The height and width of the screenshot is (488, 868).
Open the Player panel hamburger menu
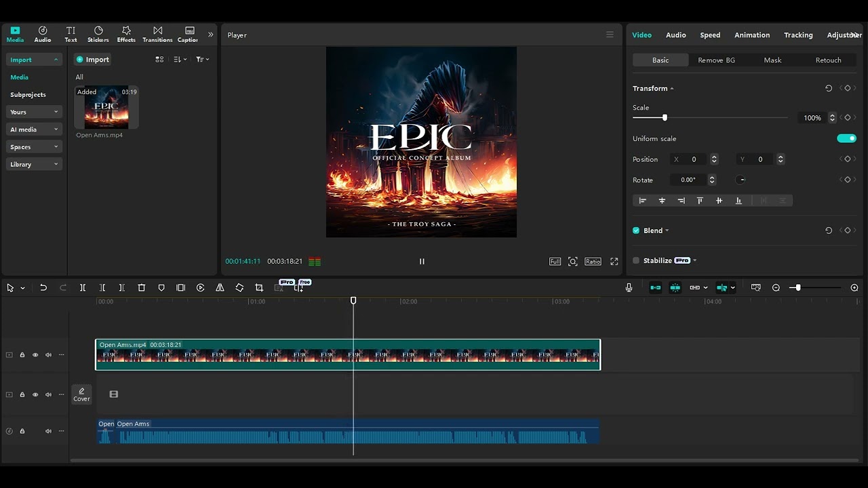pos(610,35)
